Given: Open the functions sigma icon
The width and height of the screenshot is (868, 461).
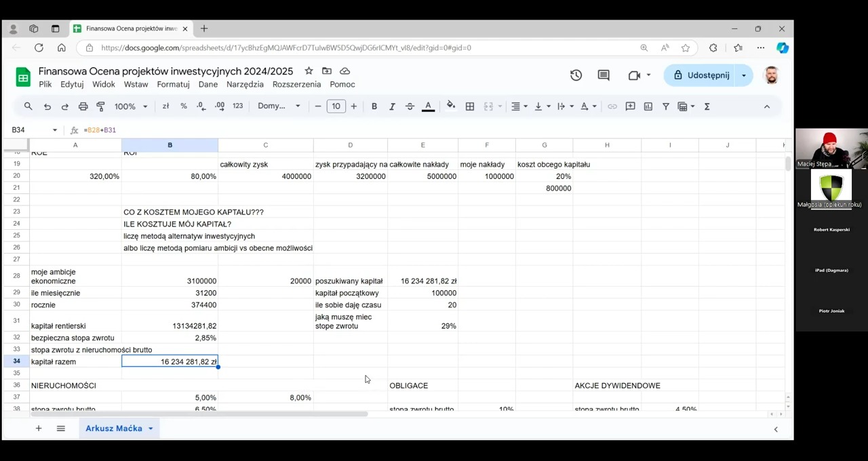Looking at the screenshot, I should tap(707, 106).
